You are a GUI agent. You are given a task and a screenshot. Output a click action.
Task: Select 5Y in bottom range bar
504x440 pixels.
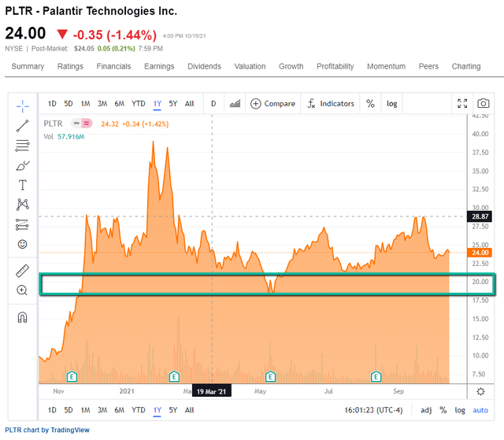pyautogui.click(x=173, y=410)
